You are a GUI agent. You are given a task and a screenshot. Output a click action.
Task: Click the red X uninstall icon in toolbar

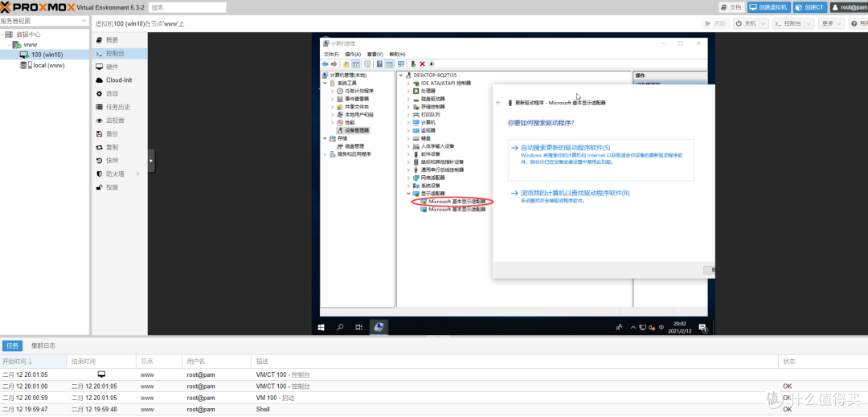tap(422, 64)
